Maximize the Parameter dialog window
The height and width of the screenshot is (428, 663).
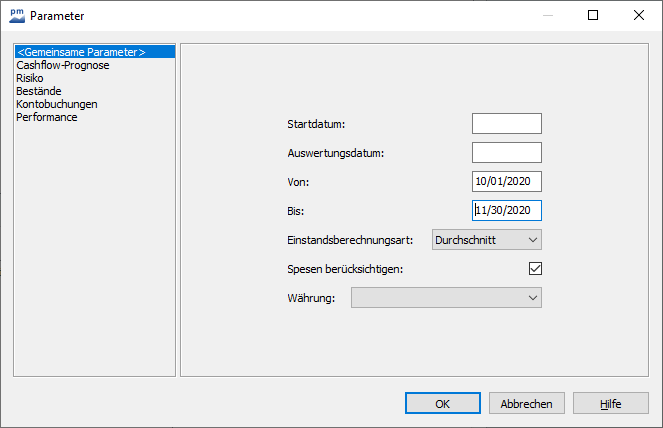coord(593,16)
